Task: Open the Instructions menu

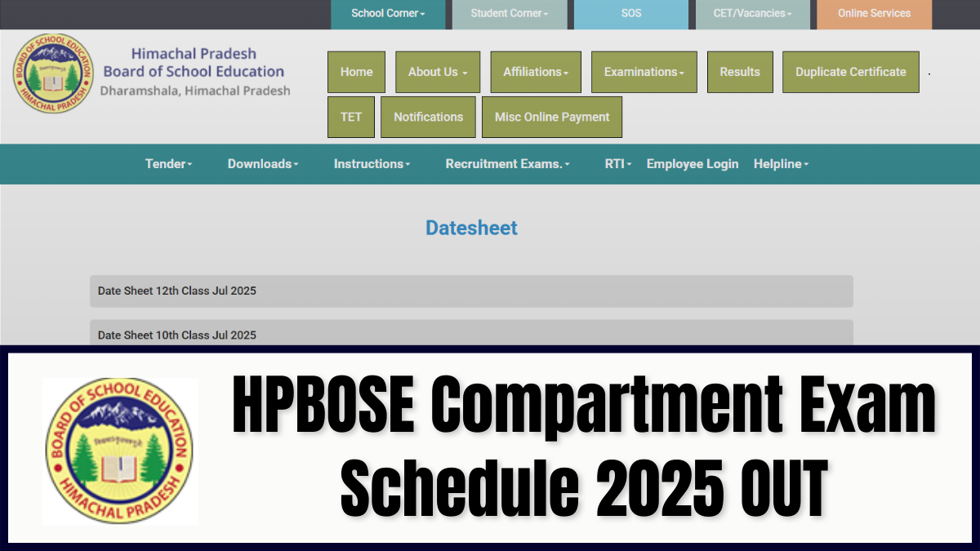Action: pyautogui.click(x=372, y=164)
